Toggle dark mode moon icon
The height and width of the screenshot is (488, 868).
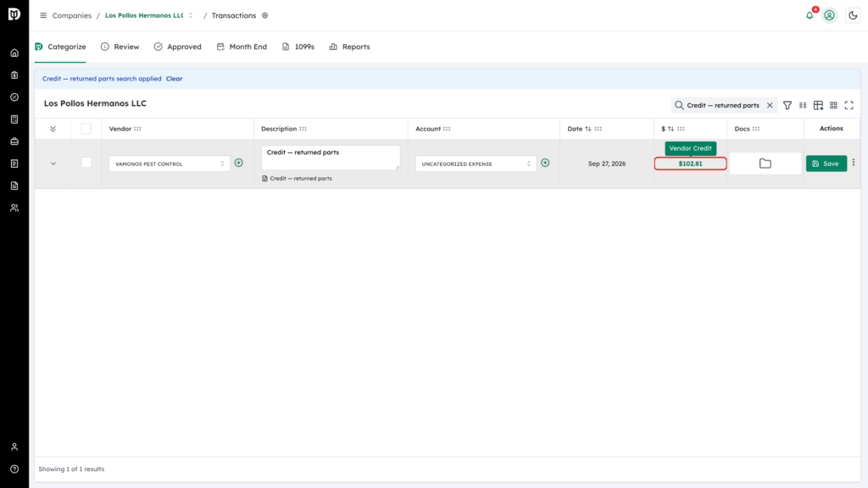tap(853, 15)
